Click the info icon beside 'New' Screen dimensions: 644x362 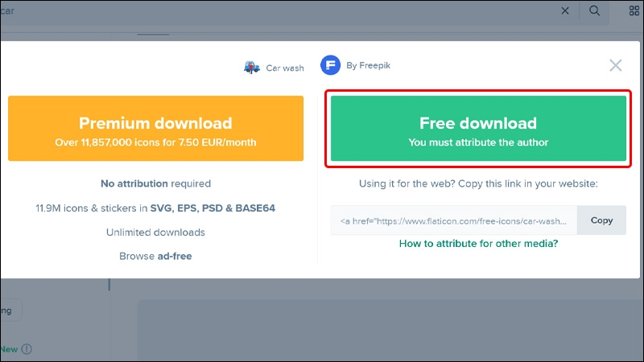(27, 349)
